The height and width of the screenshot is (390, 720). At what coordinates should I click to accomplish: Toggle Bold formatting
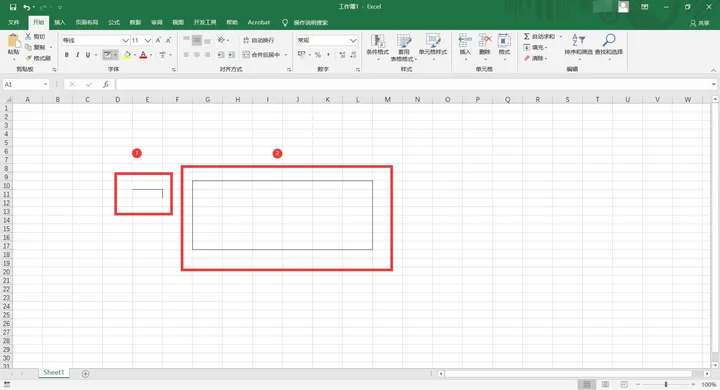point(67,55)
